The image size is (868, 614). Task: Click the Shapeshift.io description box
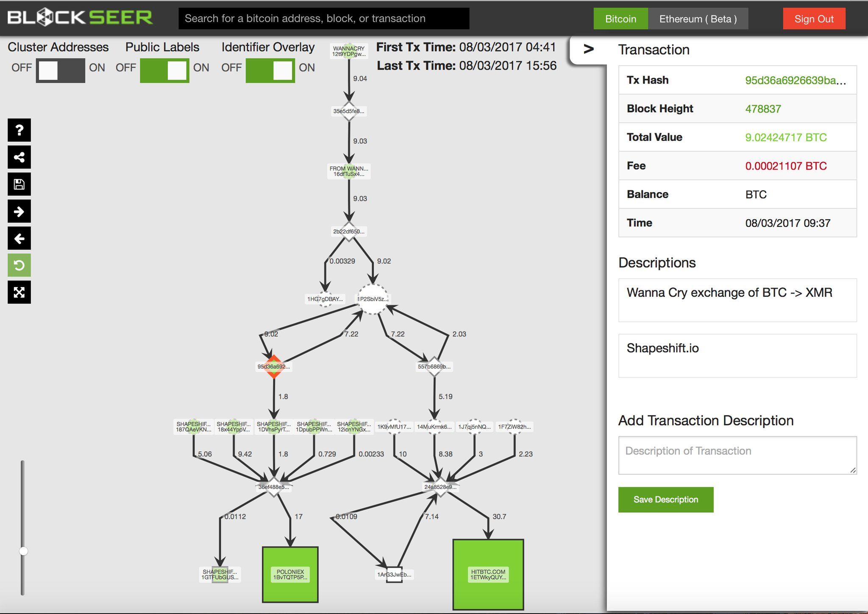click(x=737, y=356)
